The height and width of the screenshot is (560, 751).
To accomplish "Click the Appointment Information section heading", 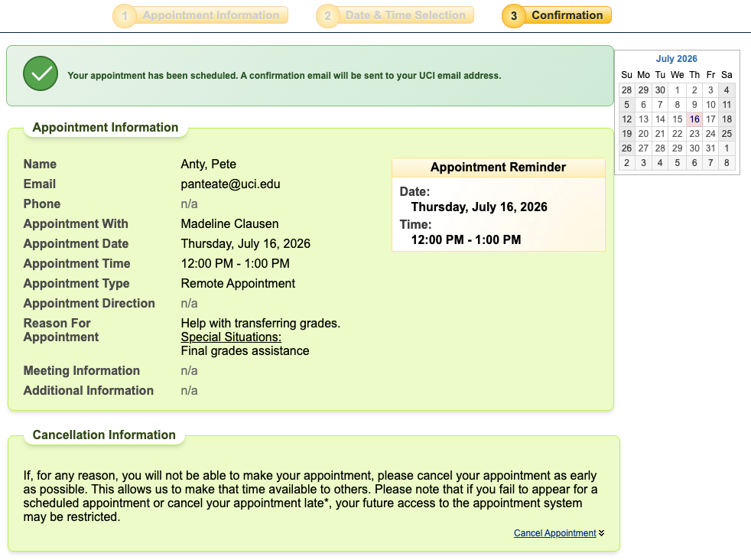I will point(106,128).
